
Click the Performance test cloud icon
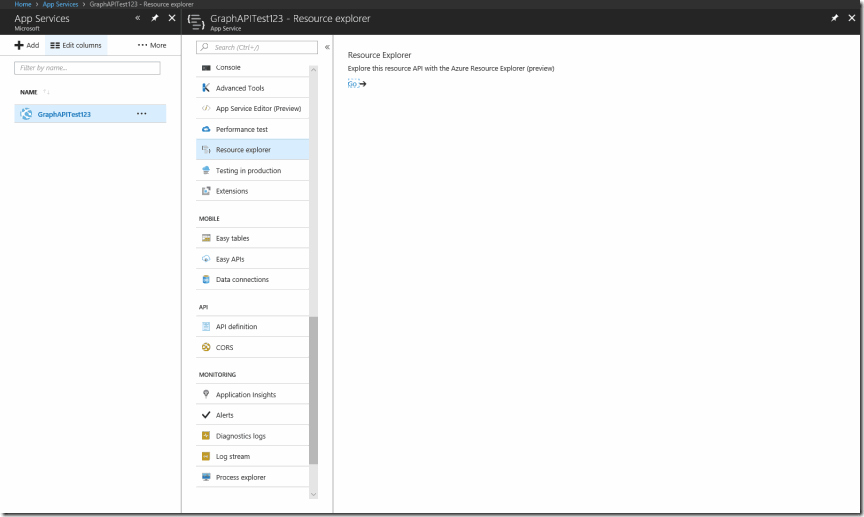tap(206, 129)
